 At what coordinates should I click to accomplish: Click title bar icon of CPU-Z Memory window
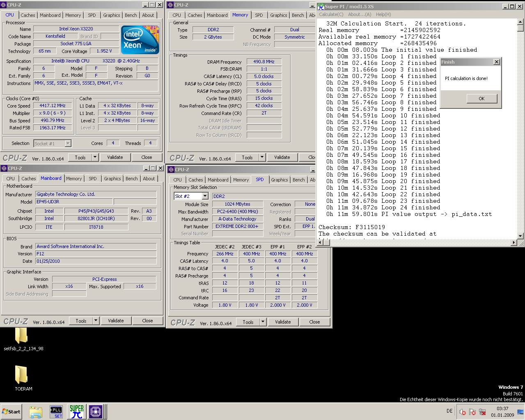(x=170, y=5)
